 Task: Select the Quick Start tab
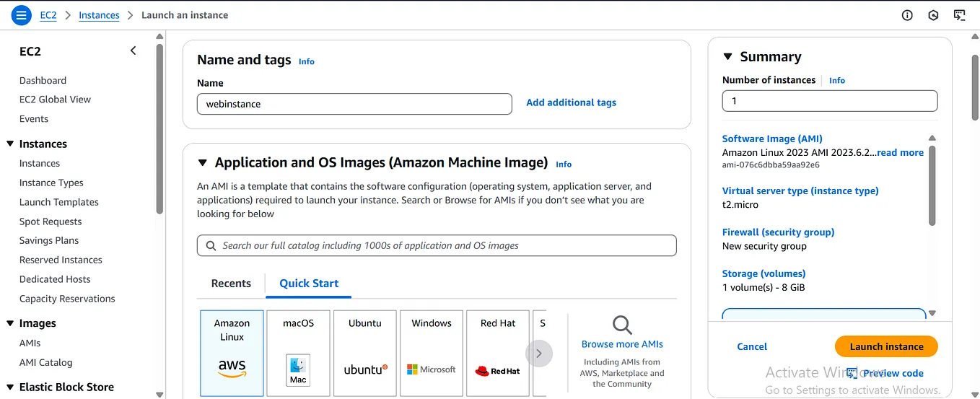pyautogui.click(x=309, y=284)
